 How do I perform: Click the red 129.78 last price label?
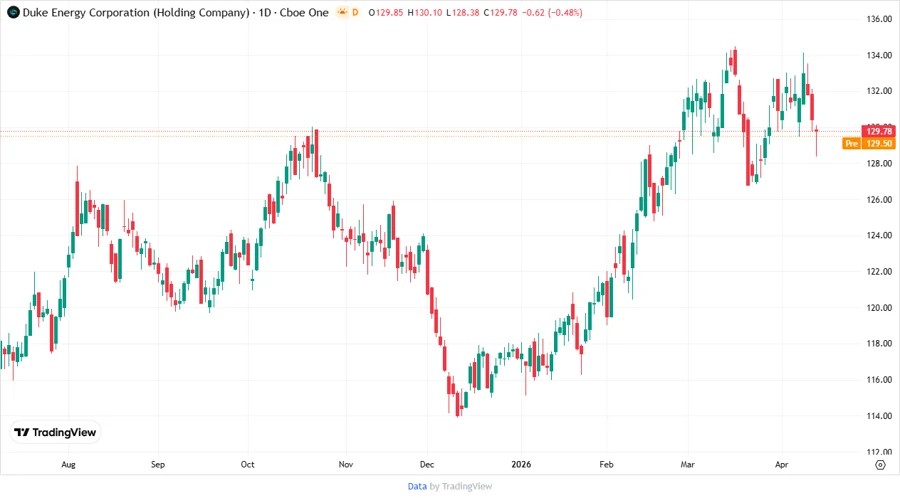click(x=879, y=131)
